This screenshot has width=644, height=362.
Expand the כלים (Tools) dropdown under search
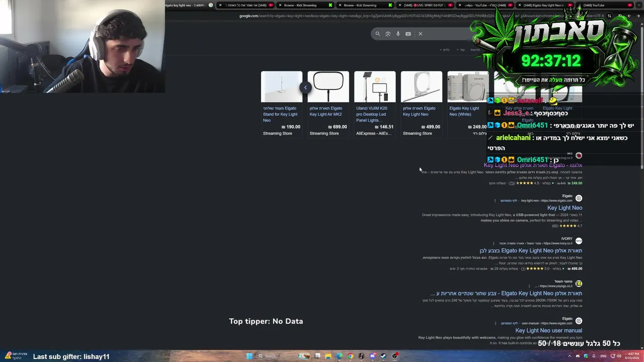tap(445, 50)
